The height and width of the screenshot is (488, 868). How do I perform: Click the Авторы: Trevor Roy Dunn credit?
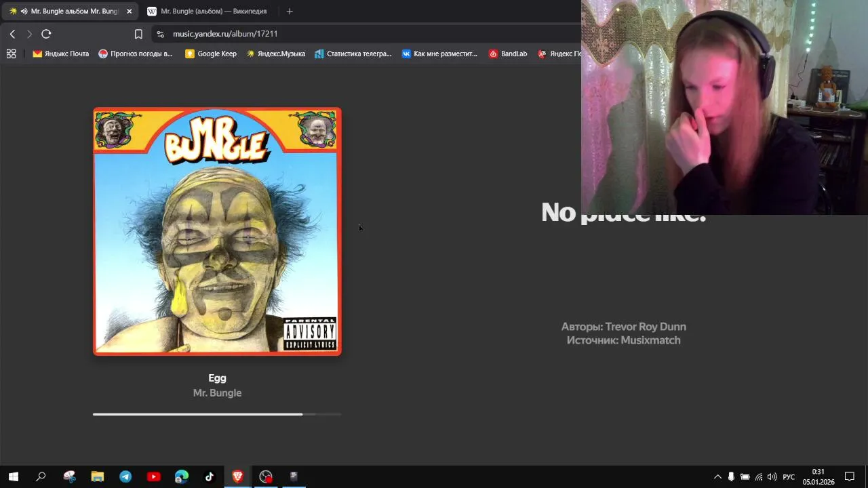pos(623,327)
